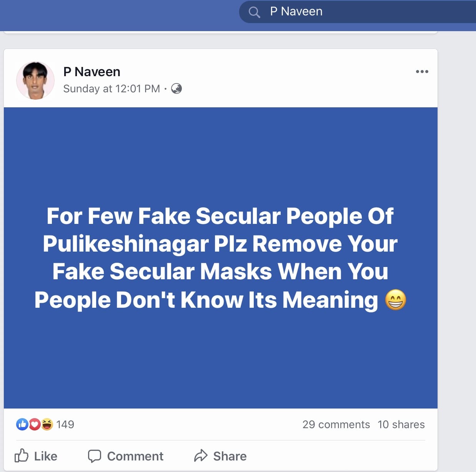Click the Share arrow icon
The width and height of the screenshot is (476, 472).
click(201, 456)
